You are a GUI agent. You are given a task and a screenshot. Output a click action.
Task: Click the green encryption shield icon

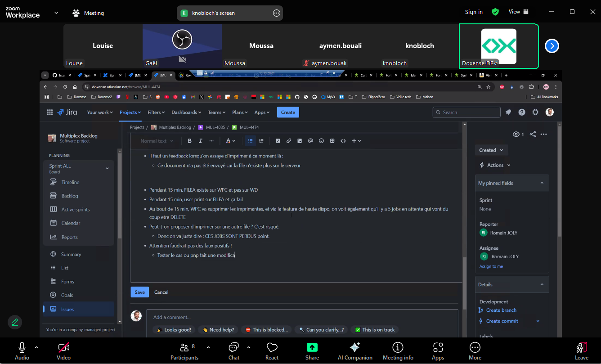tap(495, 12)
